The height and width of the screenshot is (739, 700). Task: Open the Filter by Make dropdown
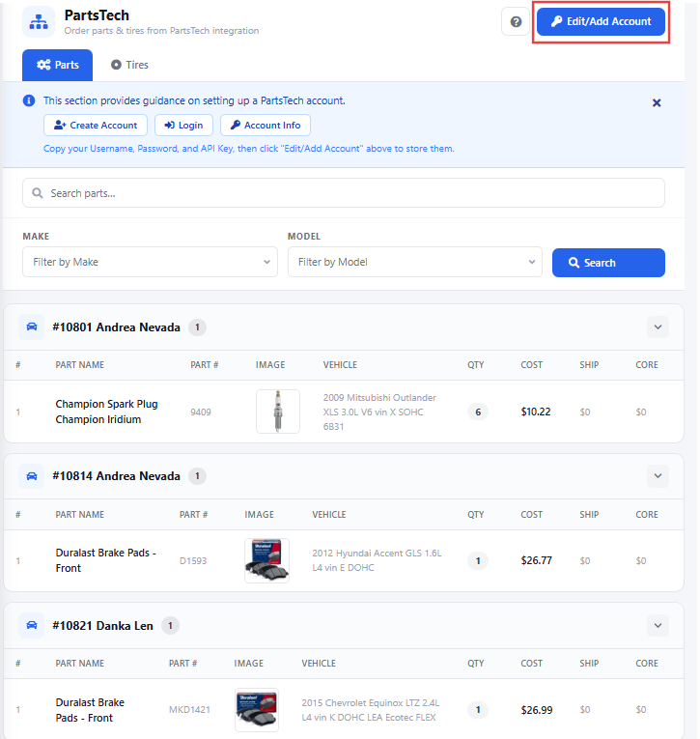(x=150, y=262)
